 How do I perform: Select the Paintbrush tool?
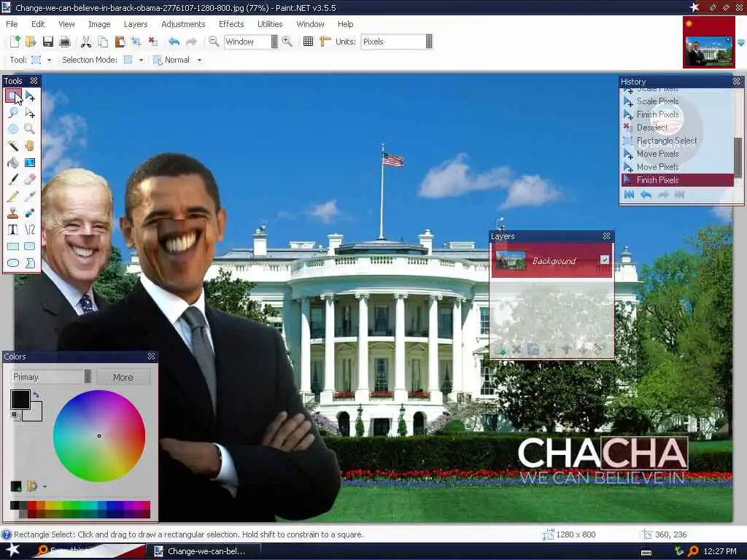click(x=13, y=179)
